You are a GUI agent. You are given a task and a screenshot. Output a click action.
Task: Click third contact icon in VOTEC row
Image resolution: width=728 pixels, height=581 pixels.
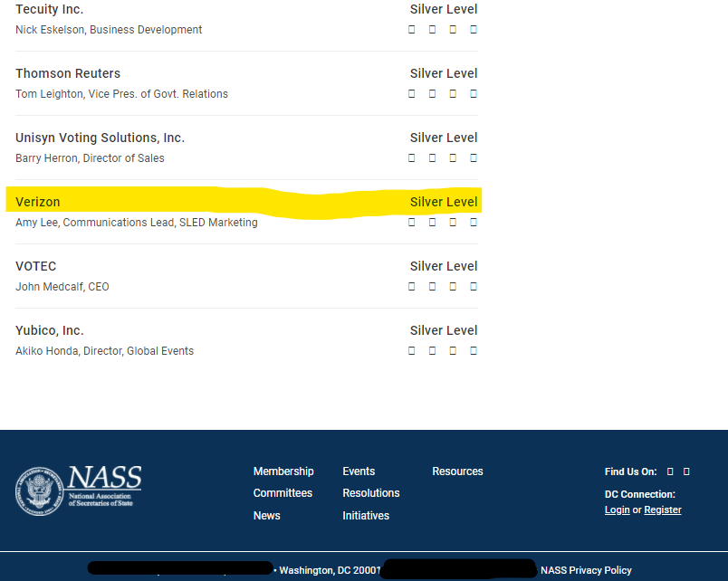[x=453, y=287]
